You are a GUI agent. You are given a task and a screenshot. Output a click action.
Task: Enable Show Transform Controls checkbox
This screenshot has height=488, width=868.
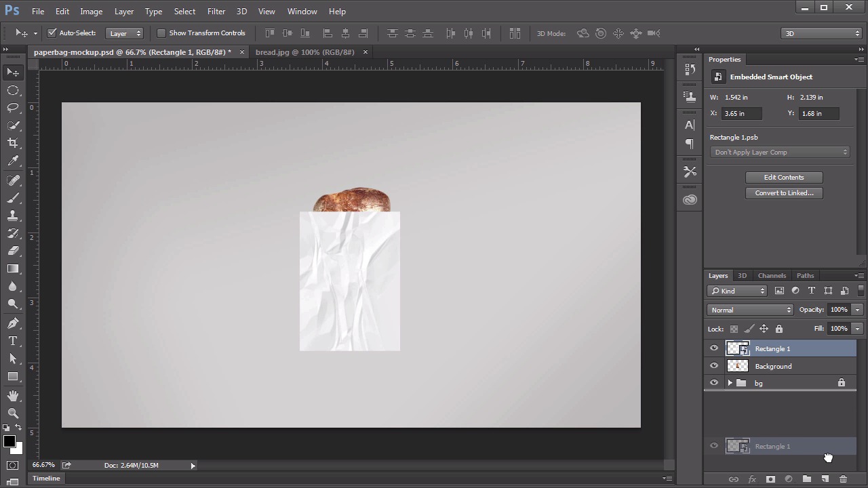pos(161,33)
